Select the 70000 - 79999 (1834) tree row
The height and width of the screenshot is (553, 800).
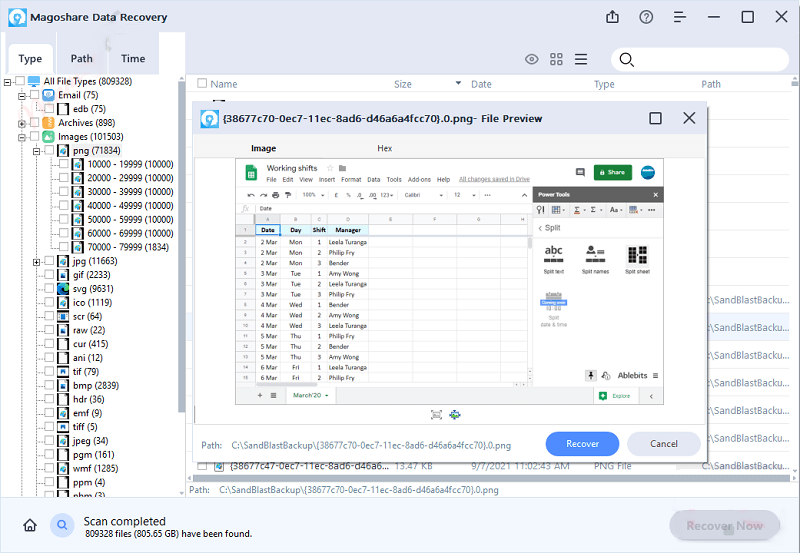point(128,247)
